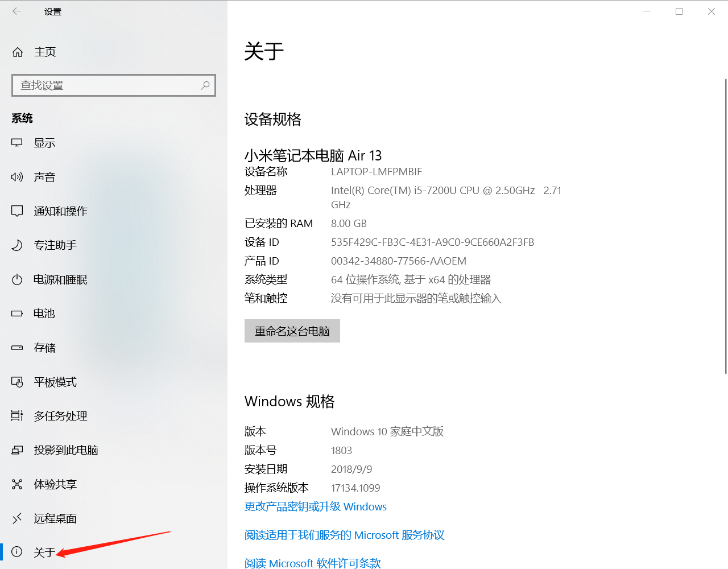
Task: Click the Sound (声音) speaker icon
Action: (17, 177)
